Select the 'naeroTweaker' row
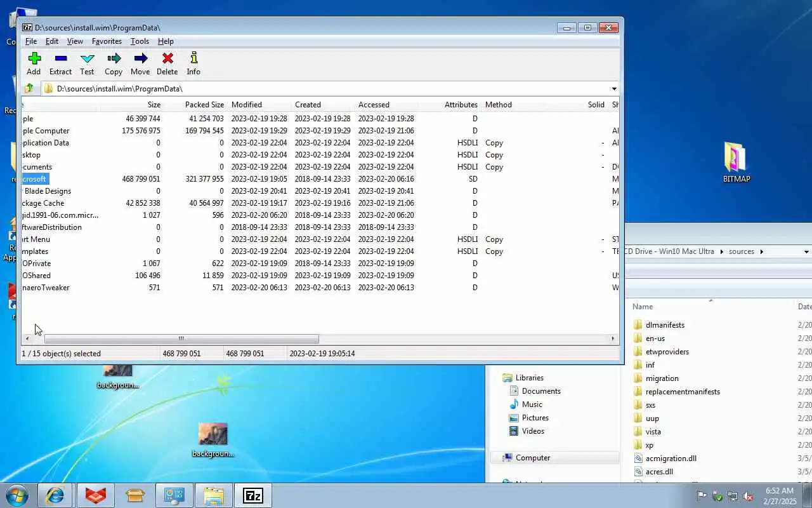 pos(320,288)
